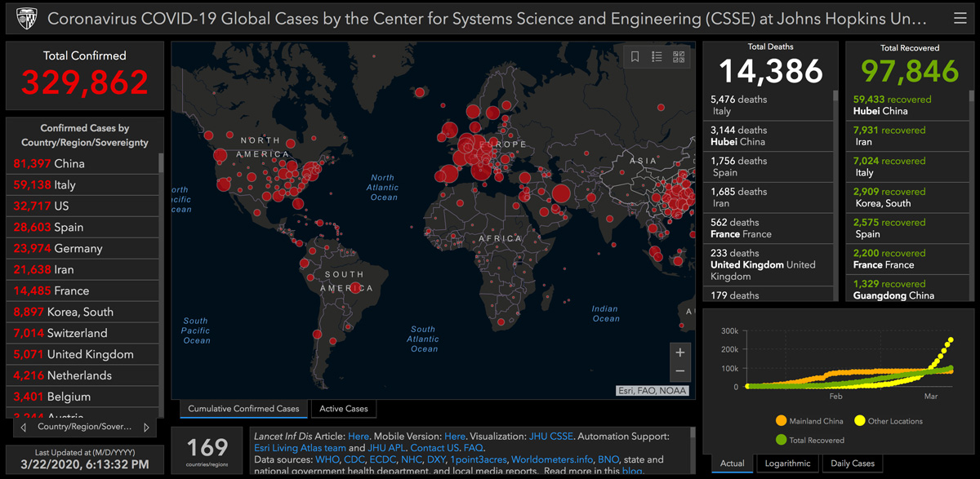The image size is (980, 479).
Task: Open the JHU CSSE visualization link
Action: (551, 437)
